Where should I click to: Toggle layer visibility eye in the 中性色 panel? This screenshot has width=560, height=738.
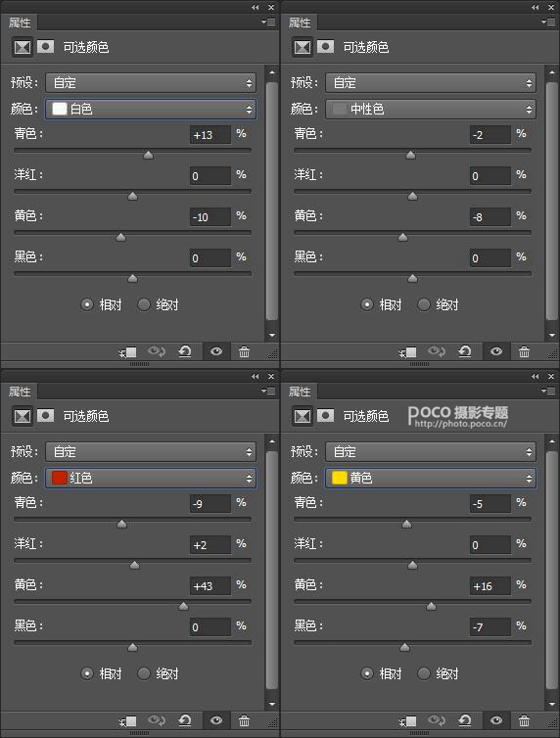click(496, 351)
